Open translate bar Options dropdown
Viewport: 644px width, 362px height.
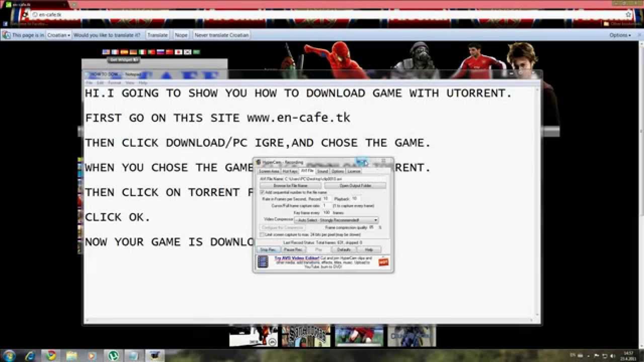(620, 35)
